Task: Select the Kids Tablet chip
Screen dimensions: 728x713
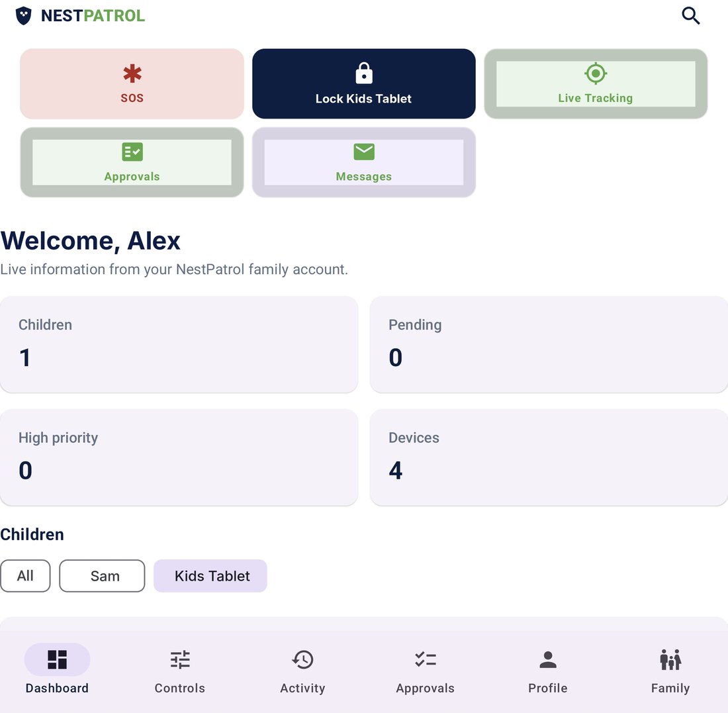Action: pos(210,575)
